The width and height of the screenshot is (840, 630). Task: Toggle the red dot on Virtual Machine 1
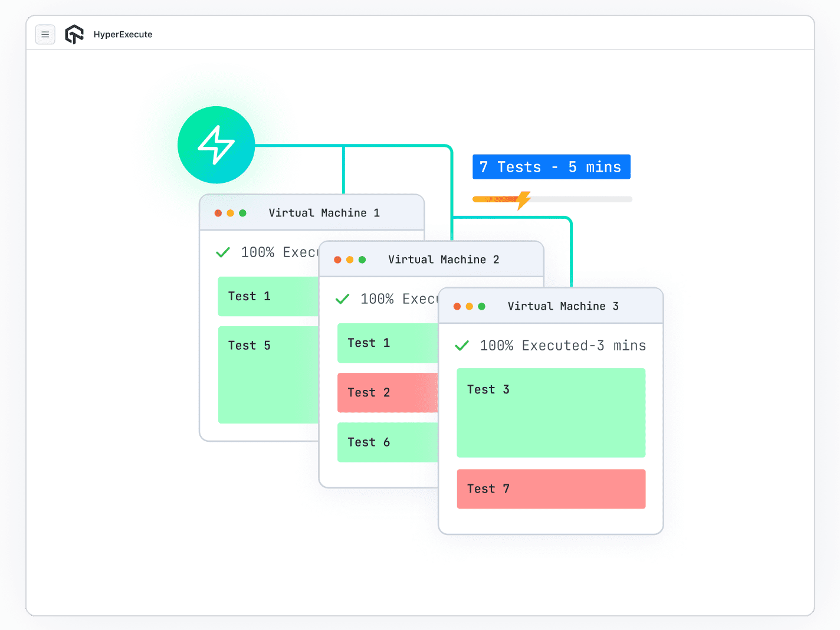pyautogui.click(x=218, y=213)
